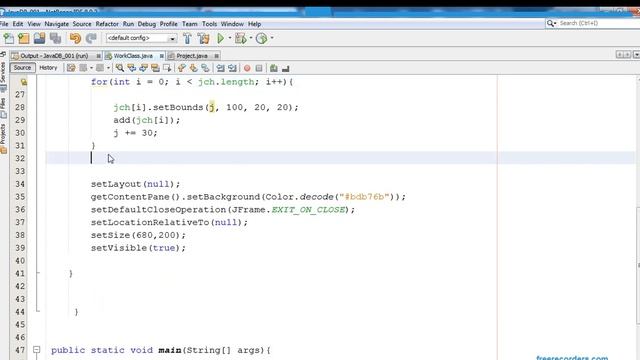Open the Window menu
Viewport: 640px width, 360px height.
click(232, 24)
